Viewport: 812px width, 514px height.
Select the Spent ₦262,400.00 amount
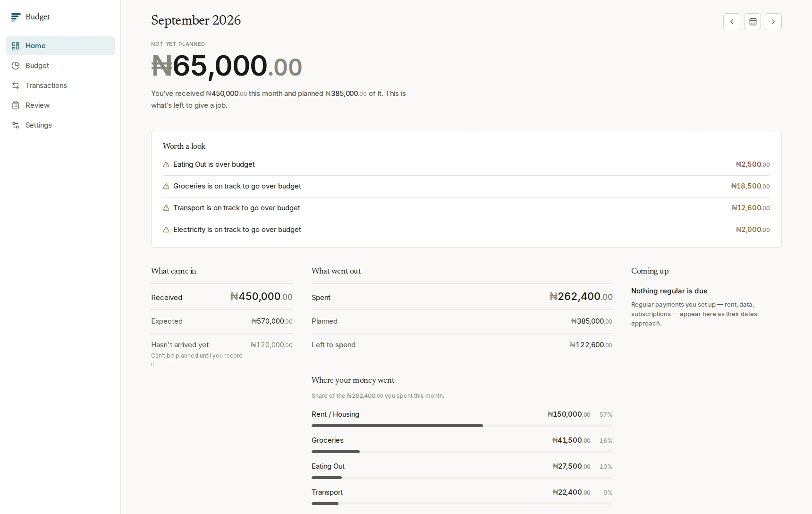(581, 297)
